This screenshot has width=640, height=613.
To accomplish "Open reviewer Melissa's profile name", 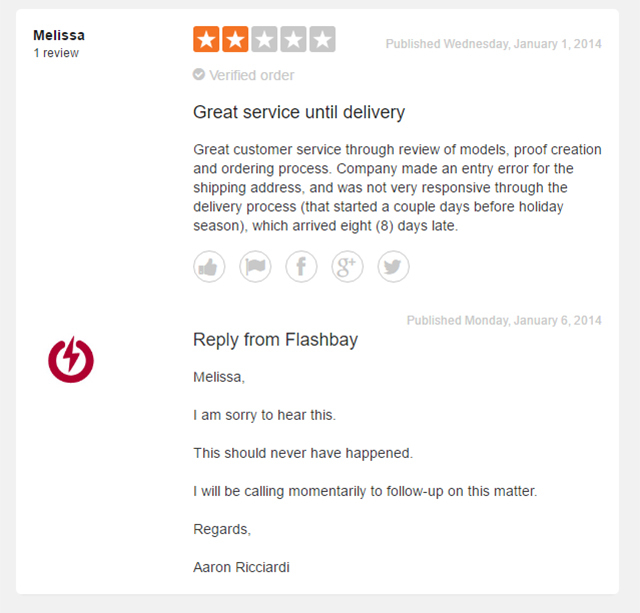I will tap(59, 36).
